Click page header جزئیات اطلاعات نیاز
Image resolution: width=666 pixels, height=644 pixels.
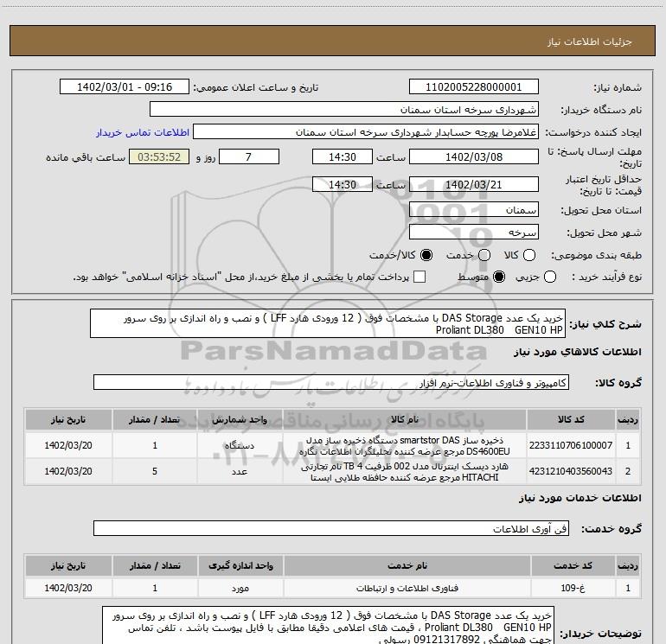[590, 41]
